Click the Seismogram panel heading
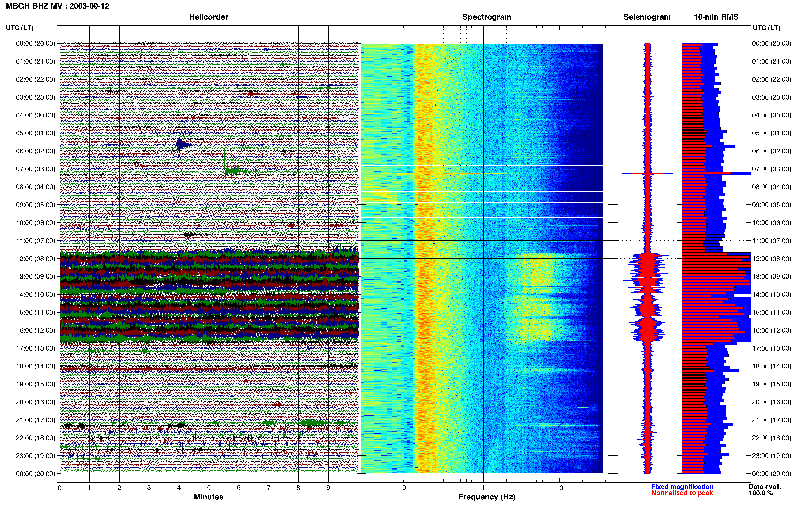This screenshot has height=508, width=812. click(647, 17)
